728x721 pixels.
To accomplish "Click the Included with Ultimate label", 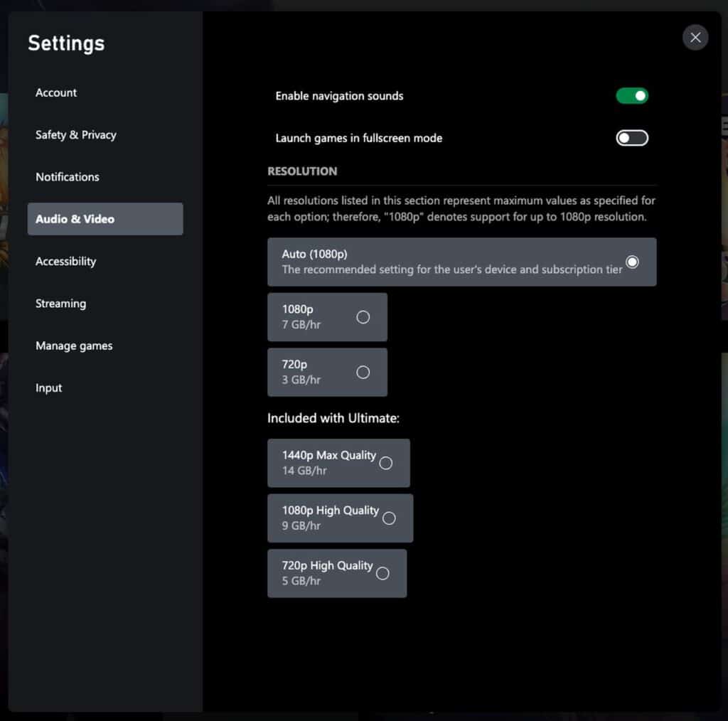I will click(333, 418).
